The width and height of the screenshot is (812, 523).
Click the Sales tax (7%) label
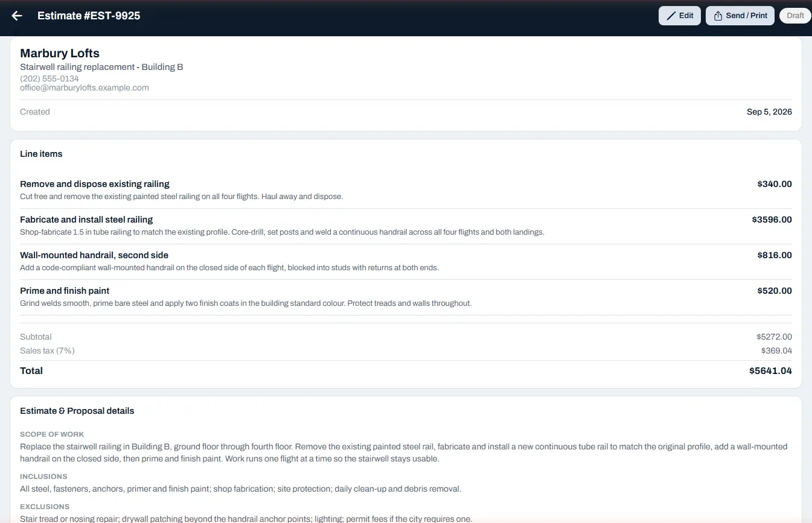pos(47,350)
